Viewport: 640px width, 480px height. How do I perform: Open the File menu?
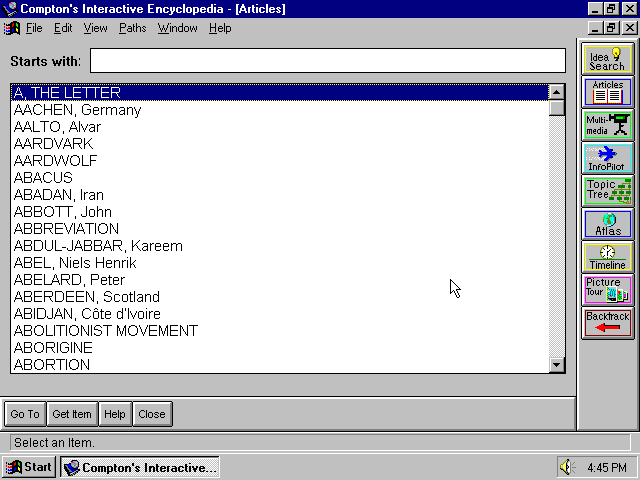34,28
